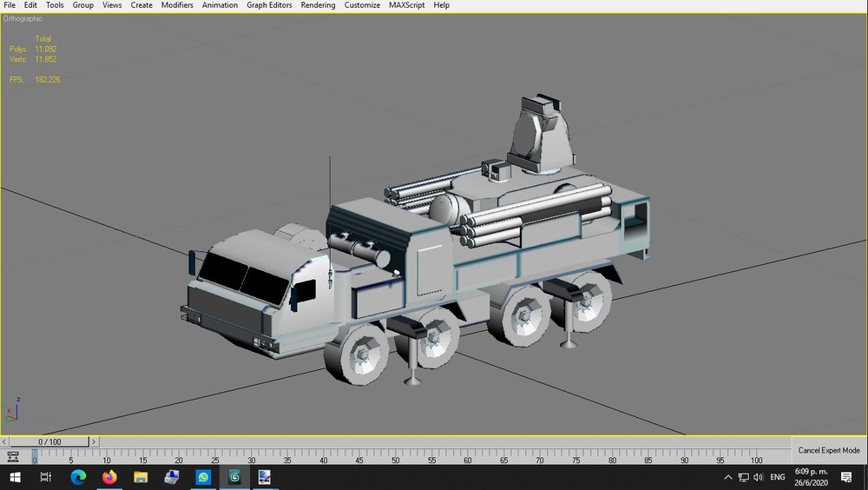Click the ENG language indicator

pos(777,477)
